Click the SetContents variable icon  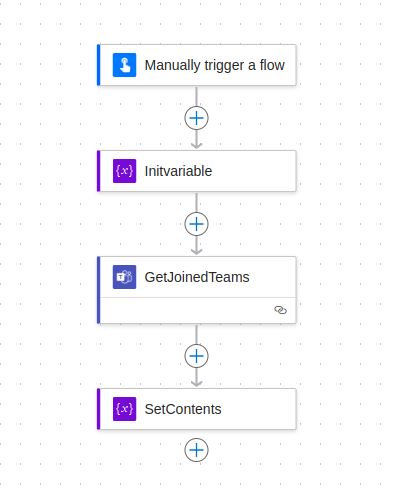click(124, 409)
